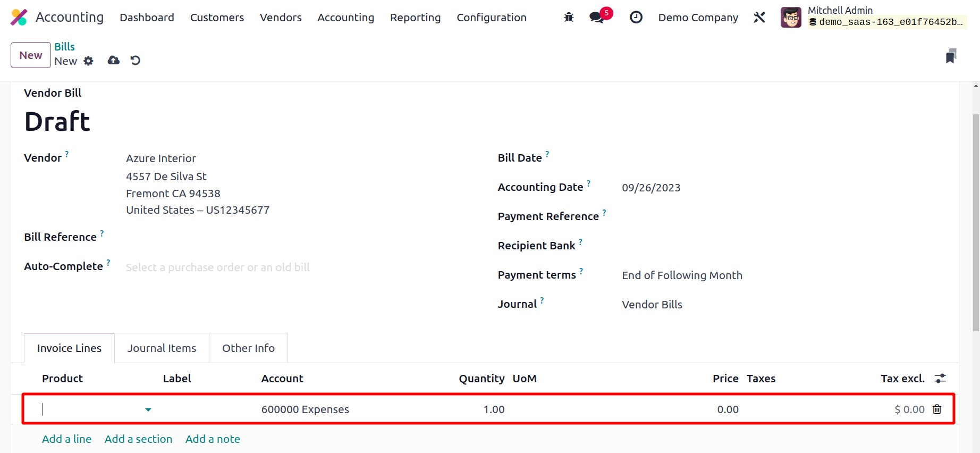Open the column options adjuster
The width and height of the screenshot is (980, 453).
click(940, 379)
